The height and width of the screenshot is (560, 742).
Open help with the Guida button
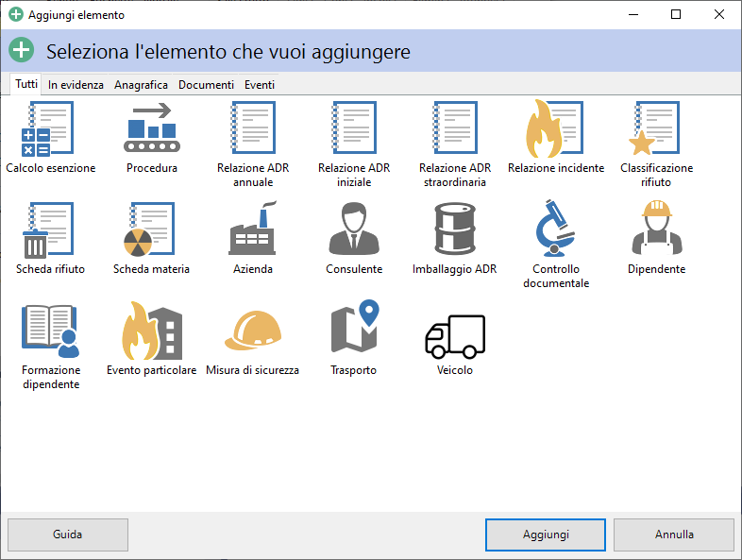click(x=67, y=535)
